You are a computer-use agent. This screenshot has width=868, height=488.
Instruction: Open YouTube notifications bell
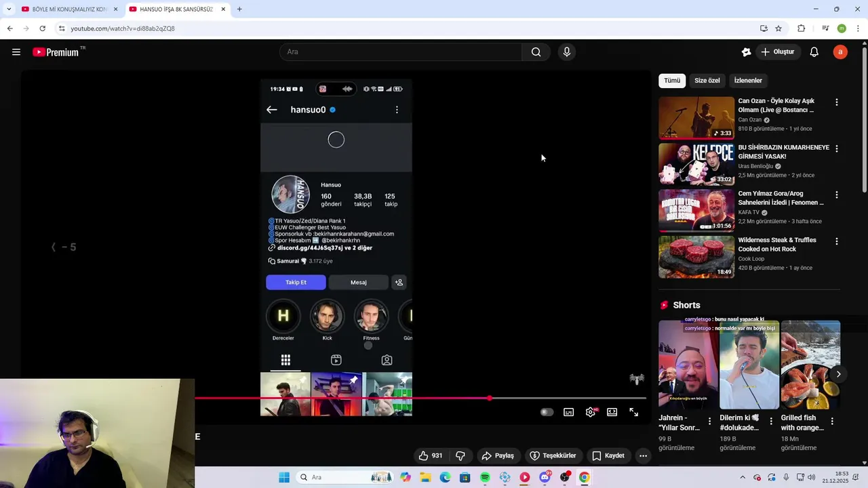(x=814, y=52)
